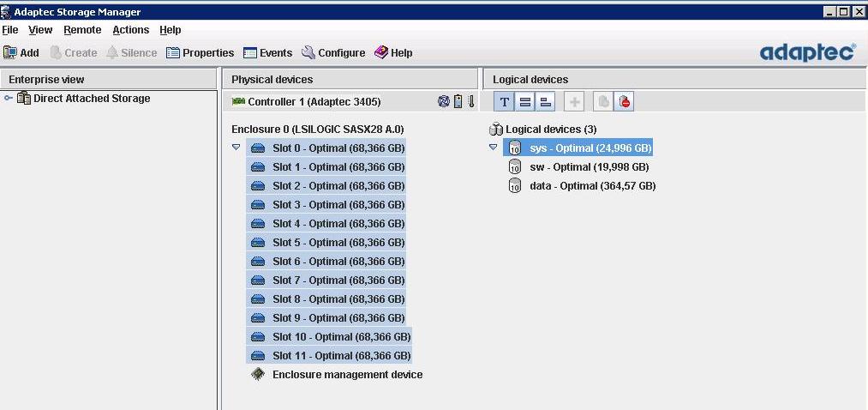Open the Events log viewer

pos(267,52)
